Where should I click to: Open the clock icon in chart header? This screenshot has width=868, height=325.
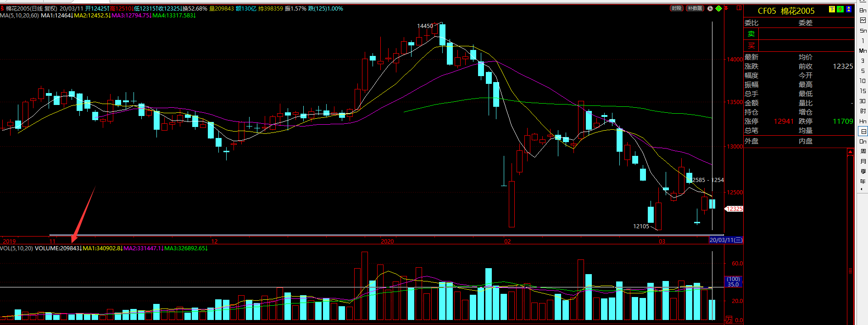710,8
